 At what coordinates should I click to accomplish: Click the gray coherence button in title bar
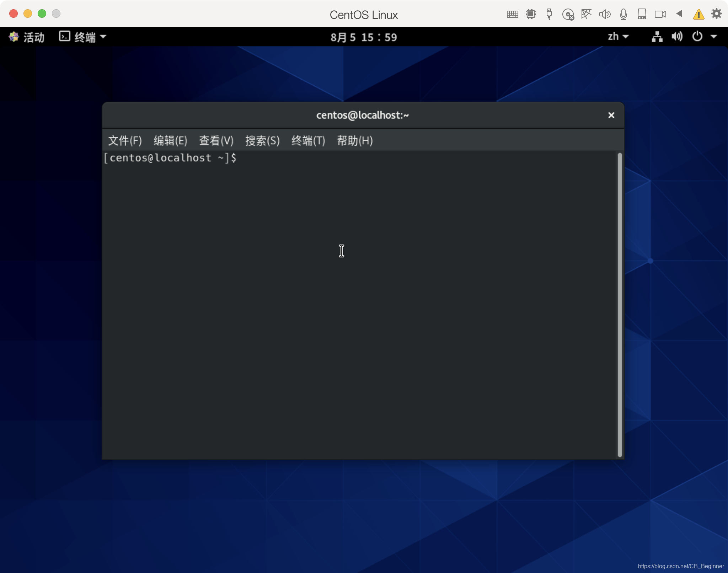pos(56,14)
